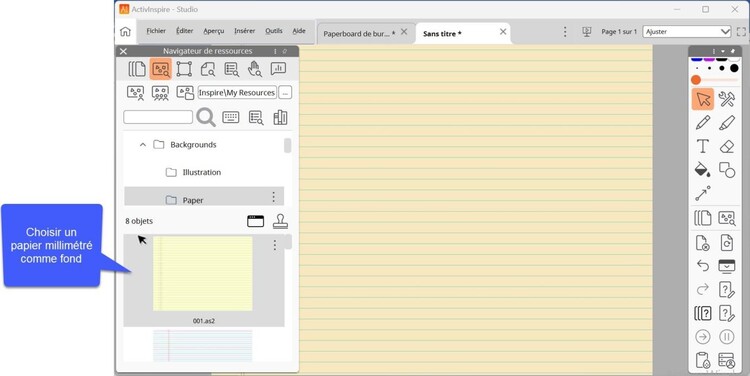Collapse the Backgrounds folder chevron

pos(143,144)
